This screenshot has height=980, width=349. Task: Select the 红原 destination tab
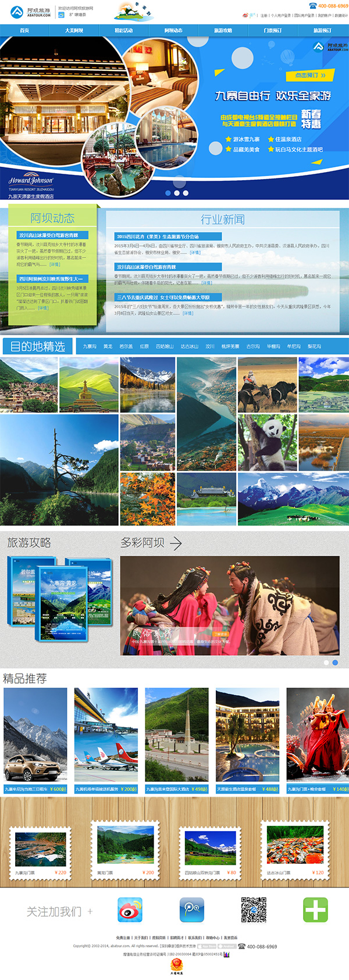coord(145,346)
